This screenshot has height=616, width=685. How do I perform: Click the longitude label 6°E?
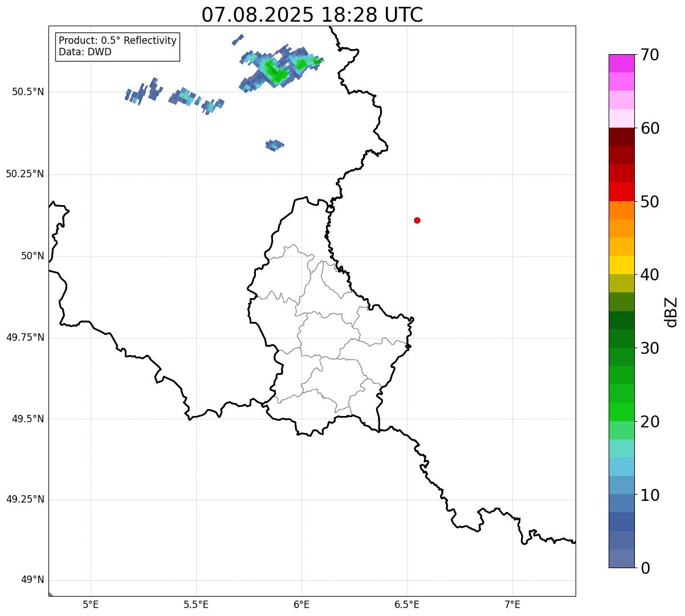(301, 605)
